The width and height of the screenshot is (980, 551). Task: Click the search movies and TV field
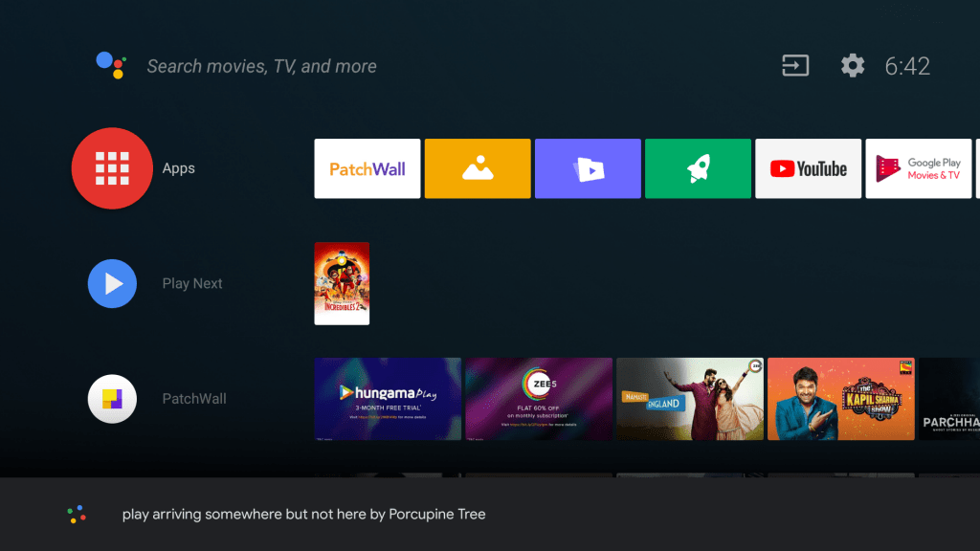pyautogui.click(x=261, y=66)
